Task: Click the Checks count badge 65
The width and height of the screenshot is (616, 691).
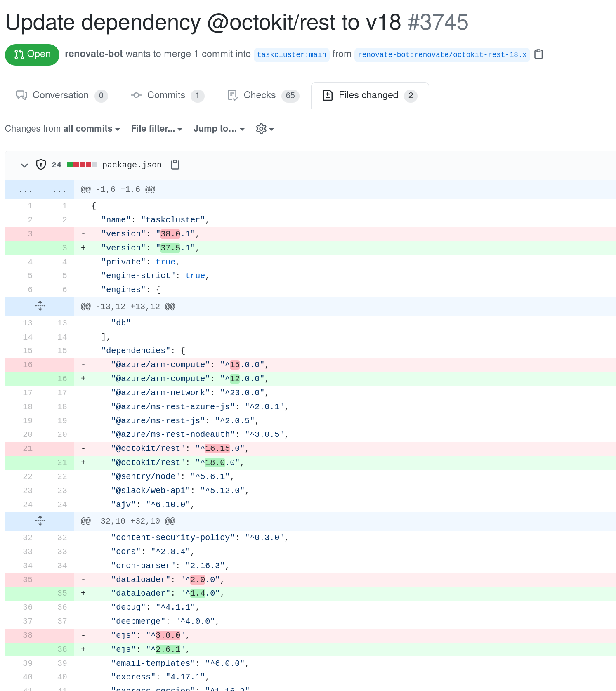Action: pos(290,96)
